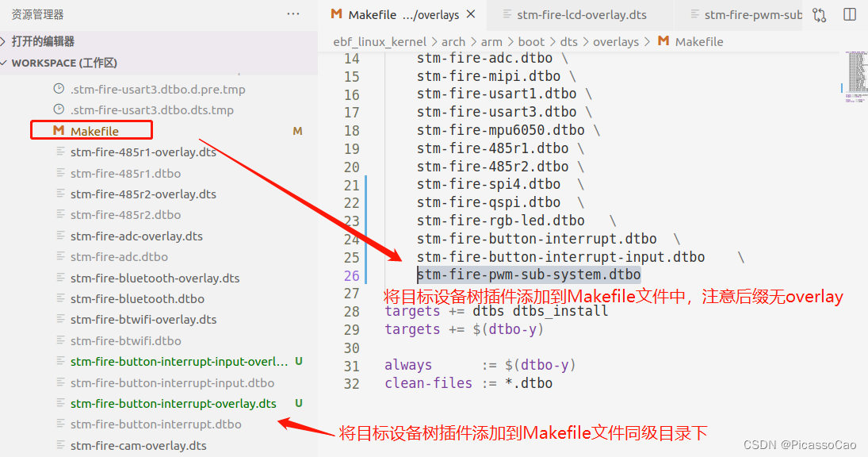Click ebf_linux_kernel in the breadcrumb
Screen dimensions: 868x457
click(x=380, y=41)
